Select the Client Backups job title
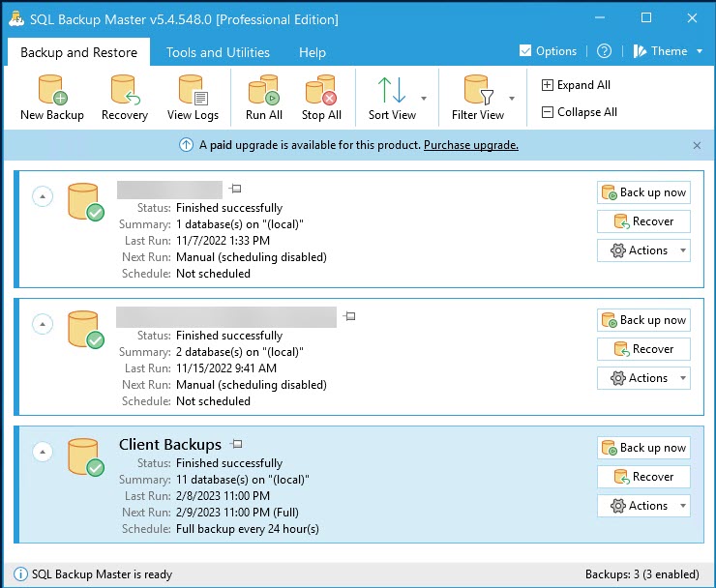Screen dimensions: 716x588 pos(170,444)
